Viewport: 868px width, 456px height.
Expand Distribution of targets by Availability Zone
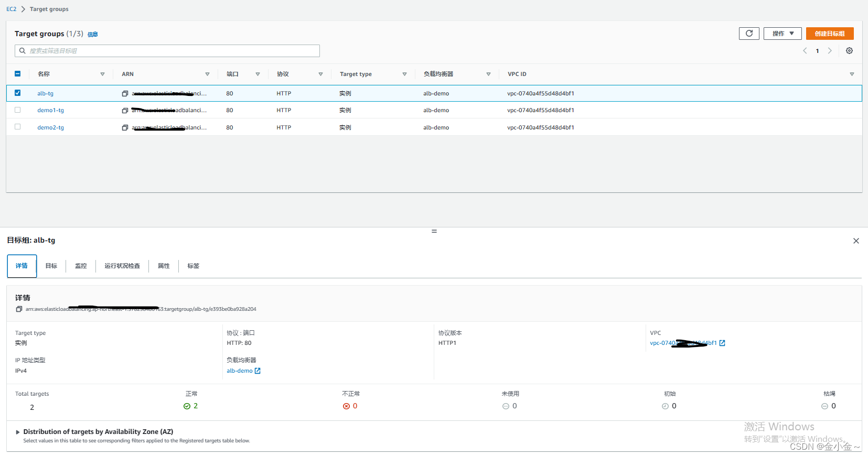[x=18, y=432]
